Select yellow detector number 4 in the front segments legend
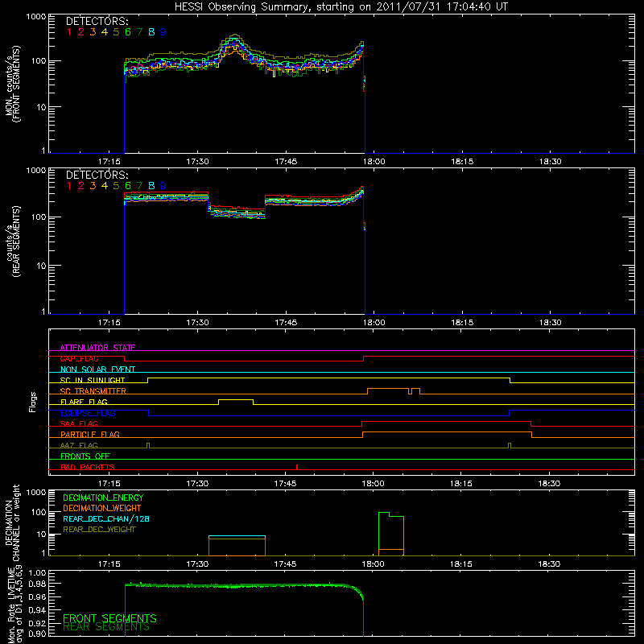This screenshot has width=644, height=644. (105, 32)
